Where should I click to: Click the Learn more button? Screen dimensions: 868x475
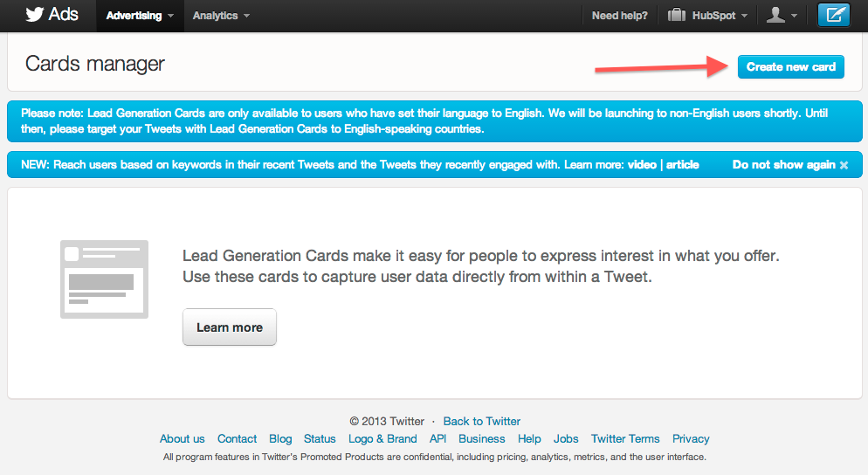[x=229, y=327]
